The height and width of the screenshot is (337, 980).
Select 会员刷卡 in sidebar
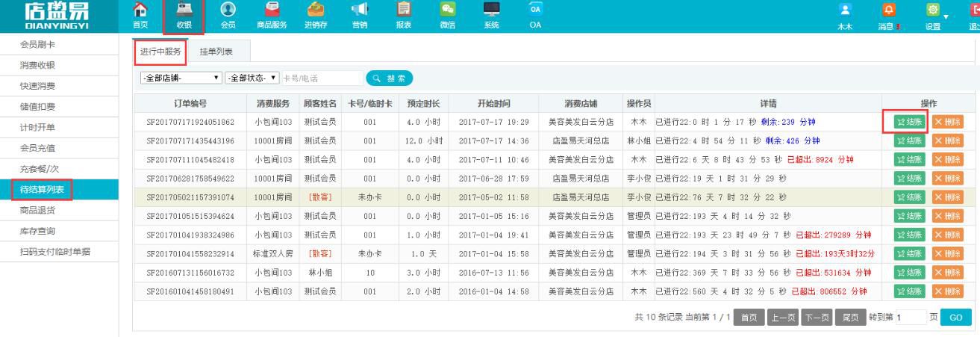click(x=59, y=45)
